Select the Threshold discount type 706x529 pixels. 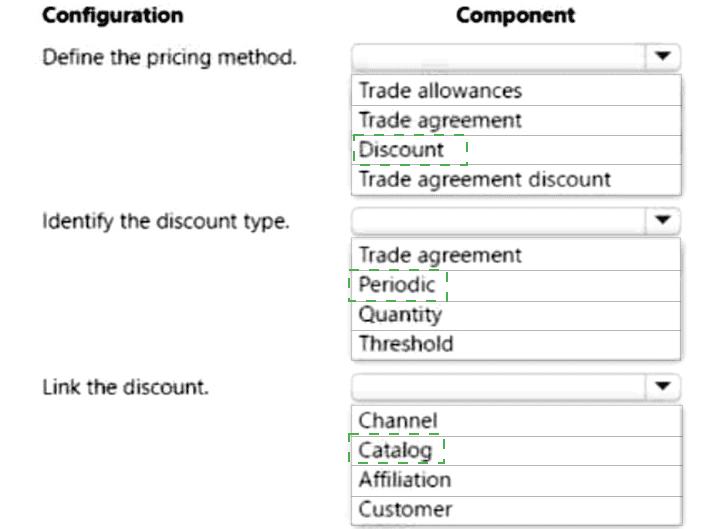click(406, 344)
